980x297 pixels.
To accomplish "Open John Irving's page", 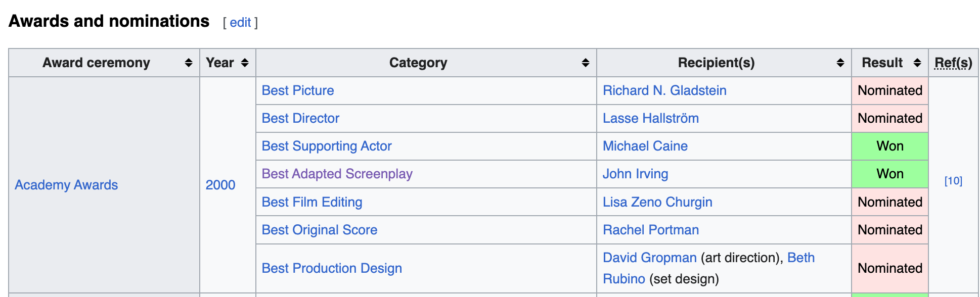I will click(x=636, y=174).
